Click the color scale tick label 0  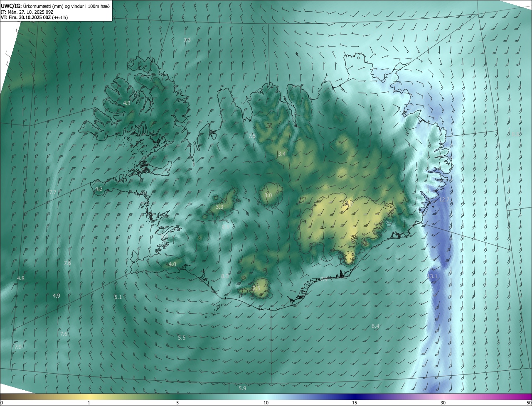coord(2,403)
